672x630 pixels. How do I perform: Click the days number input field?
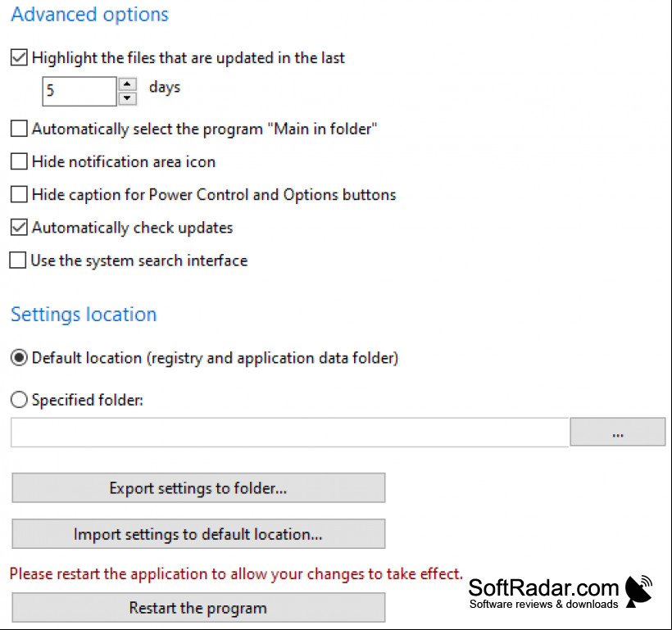tap(79, 91)
